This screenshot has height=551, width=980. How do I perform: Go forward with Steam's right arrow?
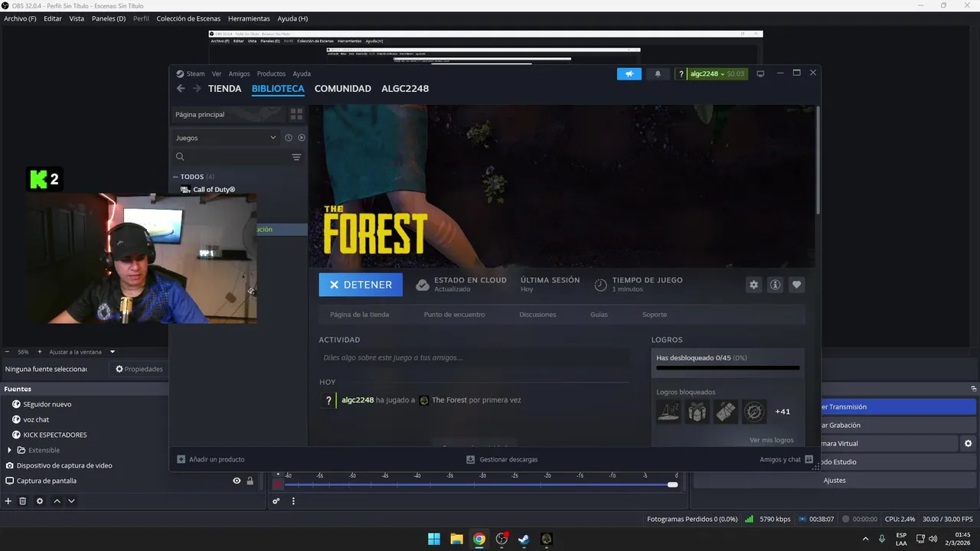point(197,89)
